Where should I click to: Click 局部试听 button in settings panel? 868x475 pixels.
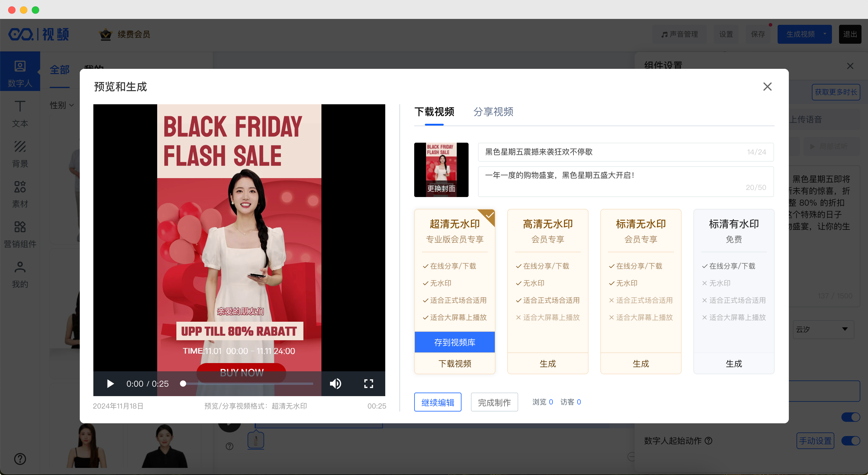(831, 147)
